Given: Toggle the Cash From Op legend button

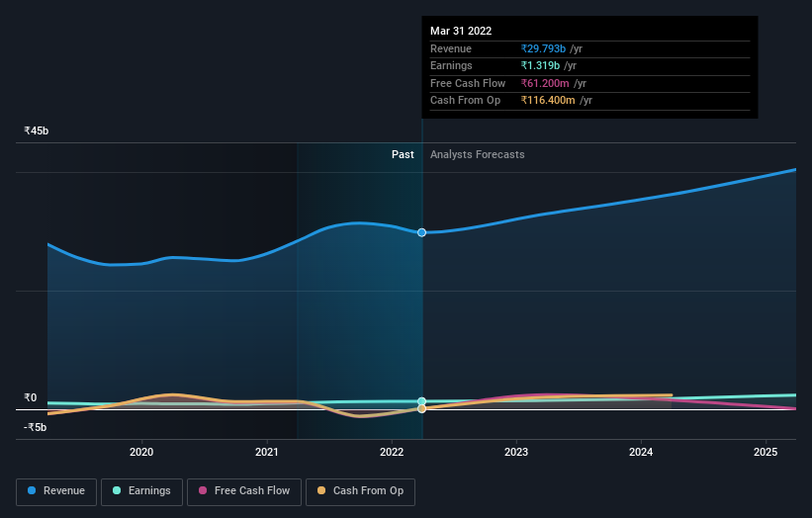Looking at the screenshot, I should pyautogui.click(x=360, y=491).
